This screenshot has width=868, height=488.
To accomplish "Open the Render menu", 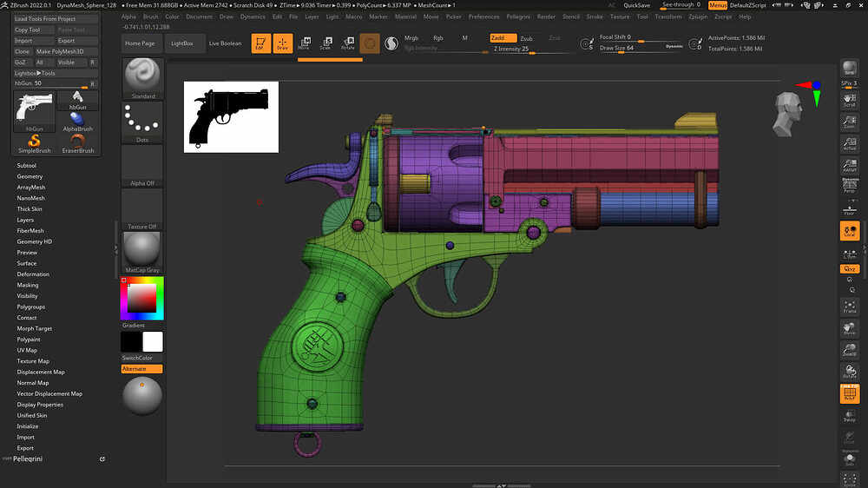I will point(546,16).
